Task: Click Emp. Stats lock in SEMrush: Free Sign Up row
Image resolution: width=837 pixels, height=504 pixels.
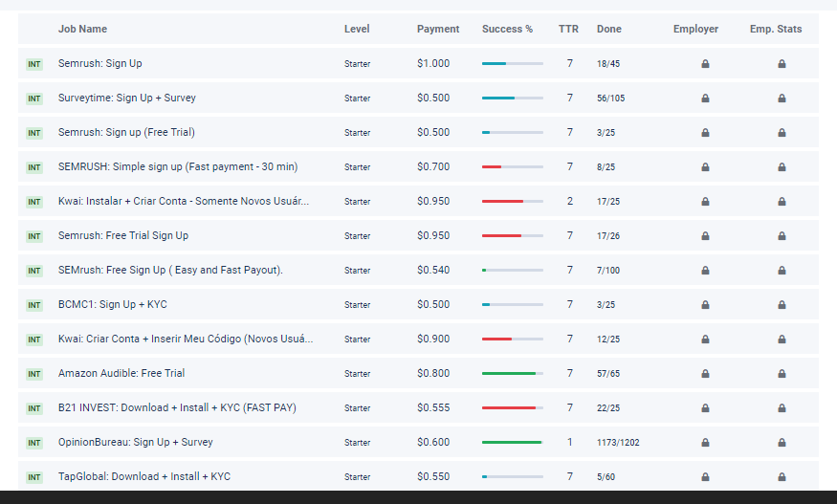Action: 782,270
